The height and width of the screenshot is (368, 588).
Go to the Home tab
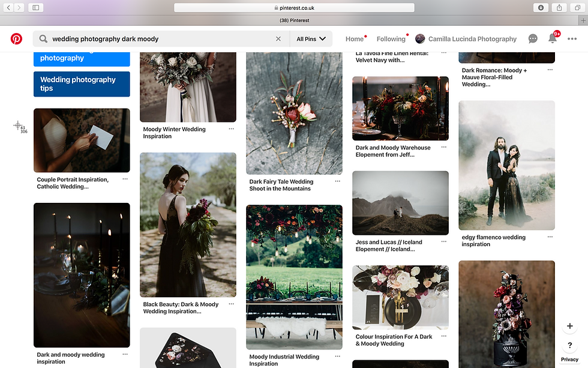point(355,39)
